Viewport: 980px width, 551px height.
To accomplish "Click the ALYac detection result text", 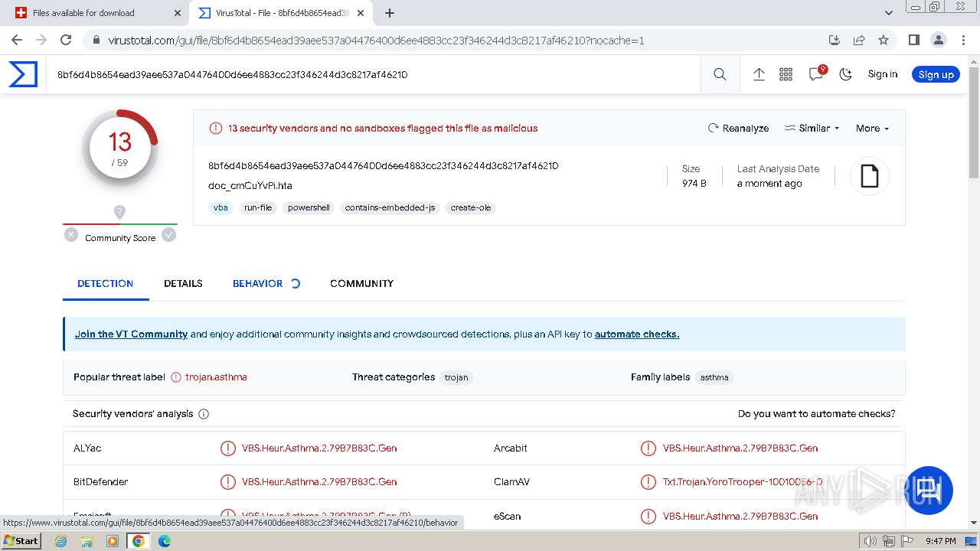I will (319, 448).
